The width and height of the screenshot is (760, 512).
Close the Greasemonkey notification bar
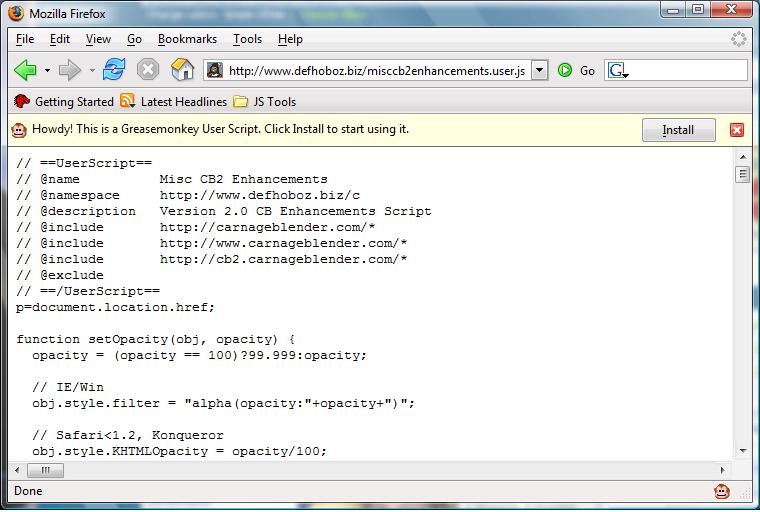(x=737, y=130)
